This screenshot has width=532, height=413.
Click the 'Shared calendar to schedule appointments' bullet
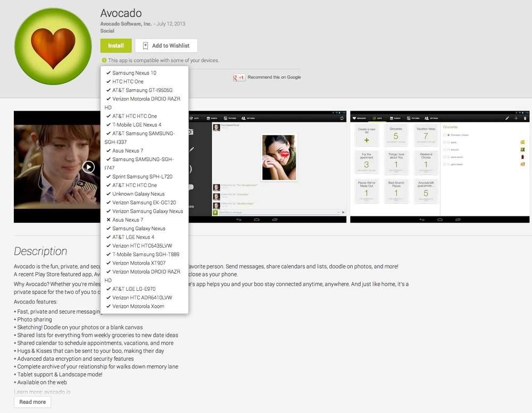pyautogui.click(x=94, y=343)
